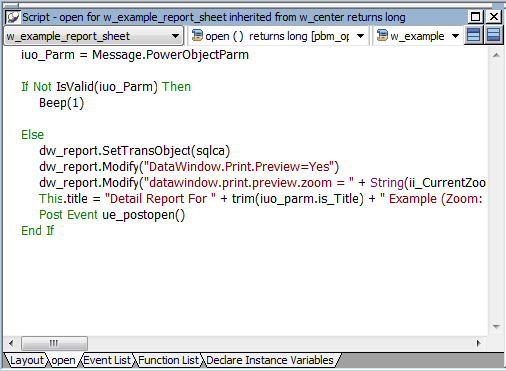Click the "datawindow.print.preview.zoom" Modify line
This screenshot has height=371, width=506.
click(262, 183)
